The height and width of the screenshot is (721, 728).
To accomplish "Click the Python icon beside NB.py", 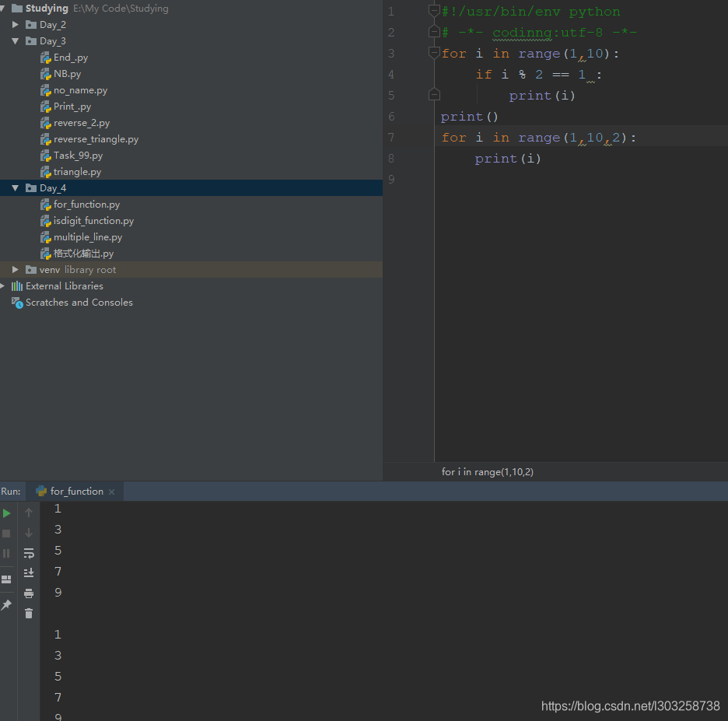I will tap(45, 74).
